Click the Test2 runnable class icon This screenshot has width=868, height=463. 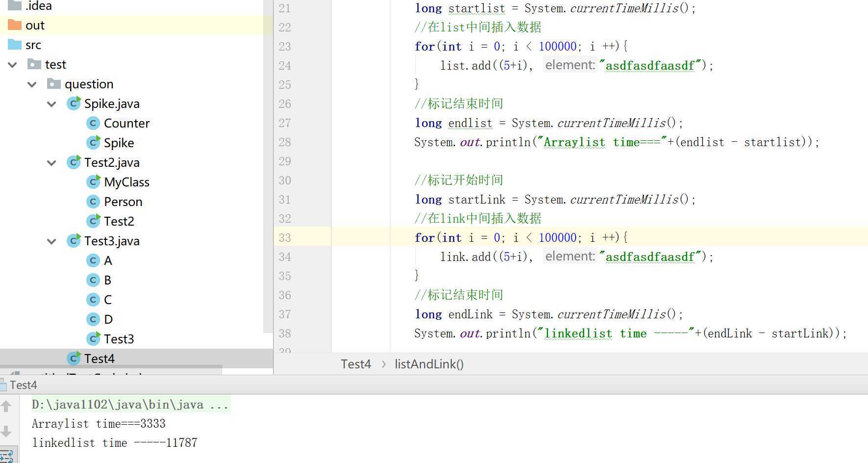(93, 221)
